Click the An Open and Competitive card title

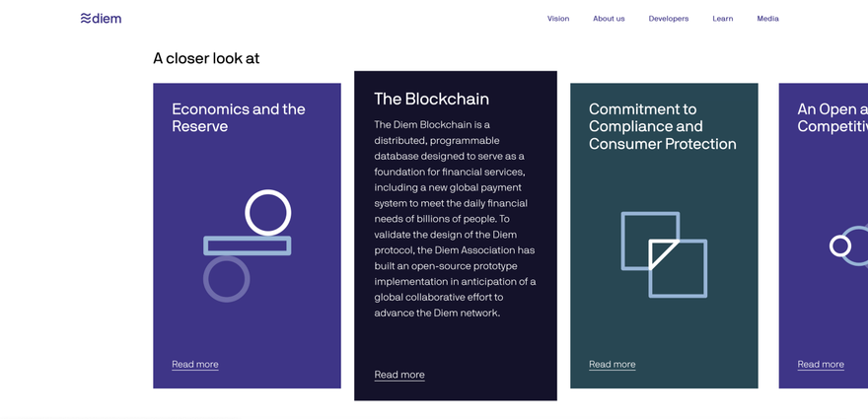pos(832,117)
